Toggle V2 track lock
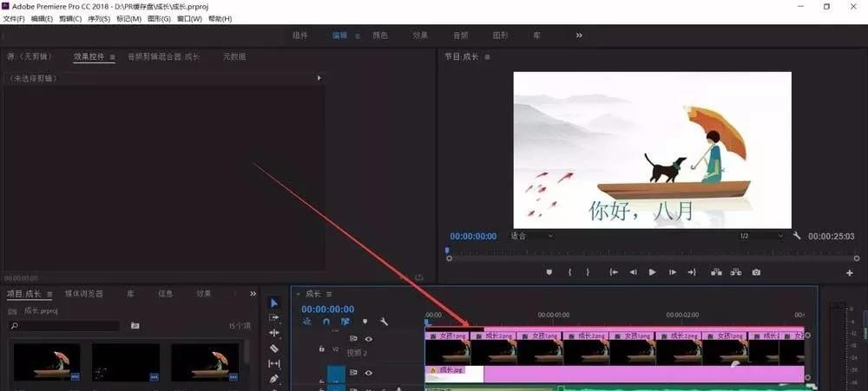 [321, 349]
